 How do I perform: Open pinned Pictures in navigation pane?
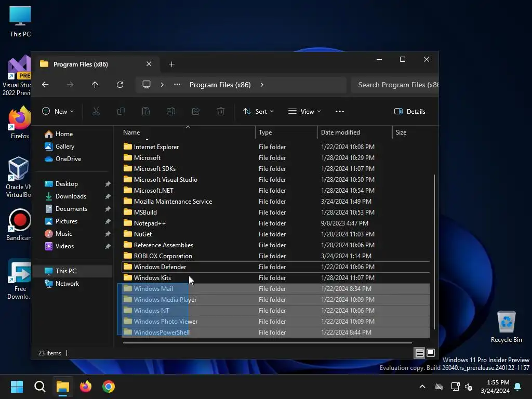(73, 221)
